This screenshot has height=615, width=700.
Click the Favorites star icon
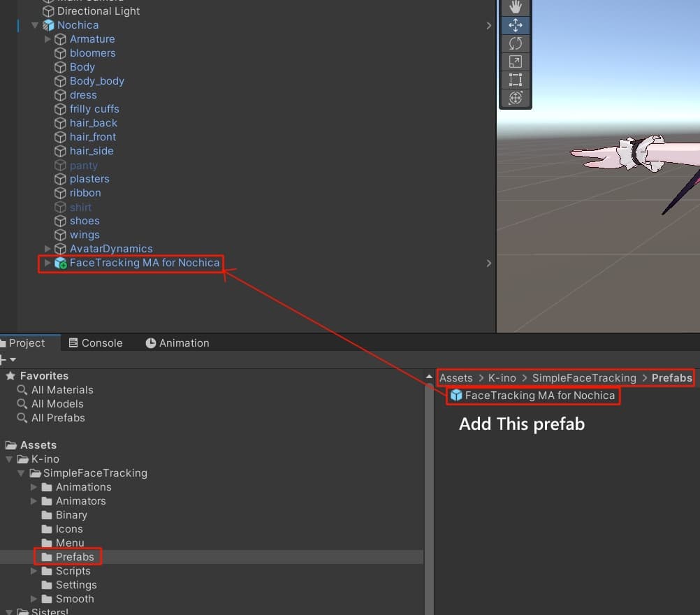[10, 376]
